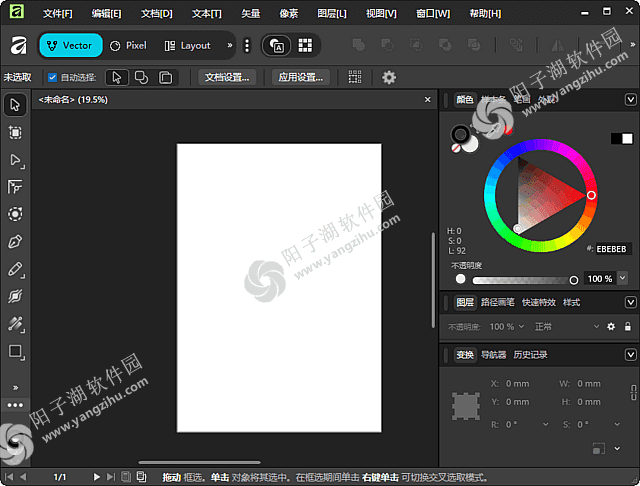
Task: Toggle the 自动选择 checkbox
Action: (x=52, y=77)
